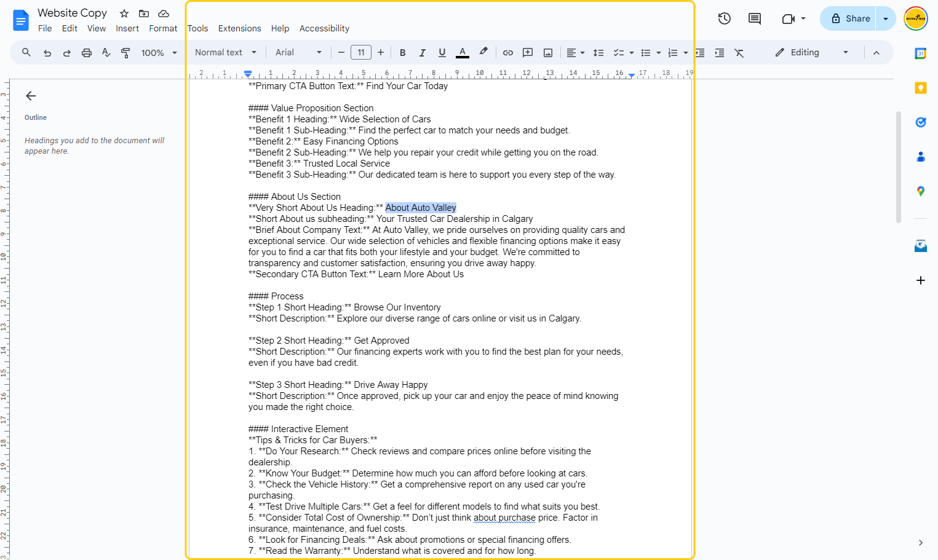The image size is (938, 560).
Task: Open the Format menu
Action: (x=163, y=28)
